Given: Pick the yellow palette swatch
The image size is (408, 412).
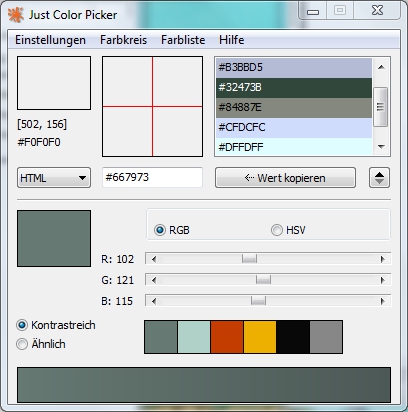Looking at the screenshot, I should (x=260, y=337).
